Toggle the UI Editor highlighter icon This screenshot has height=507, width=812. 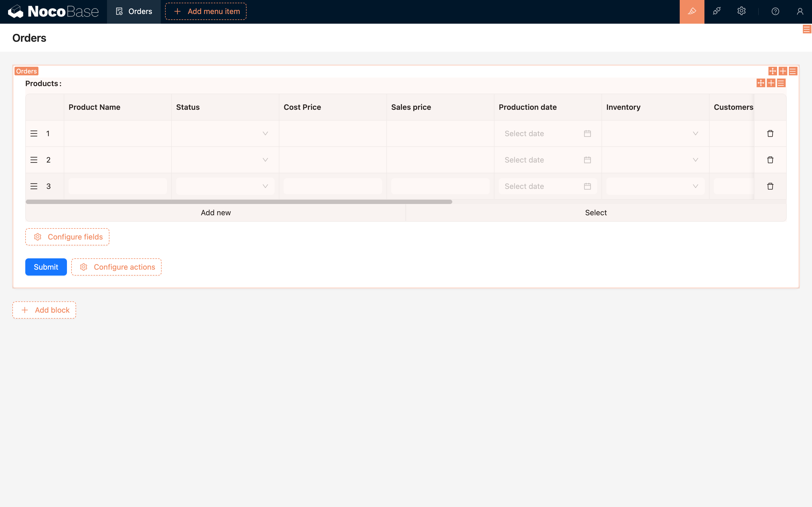692,11
